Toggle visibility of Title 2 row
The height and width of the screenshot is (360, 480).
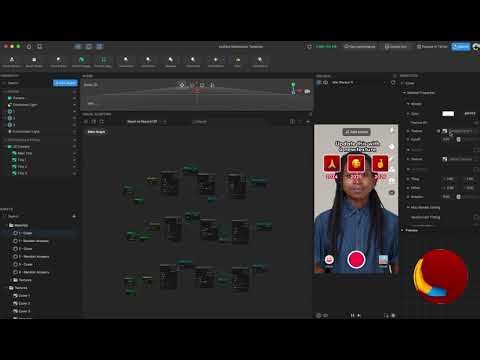[x=74, y=167]
